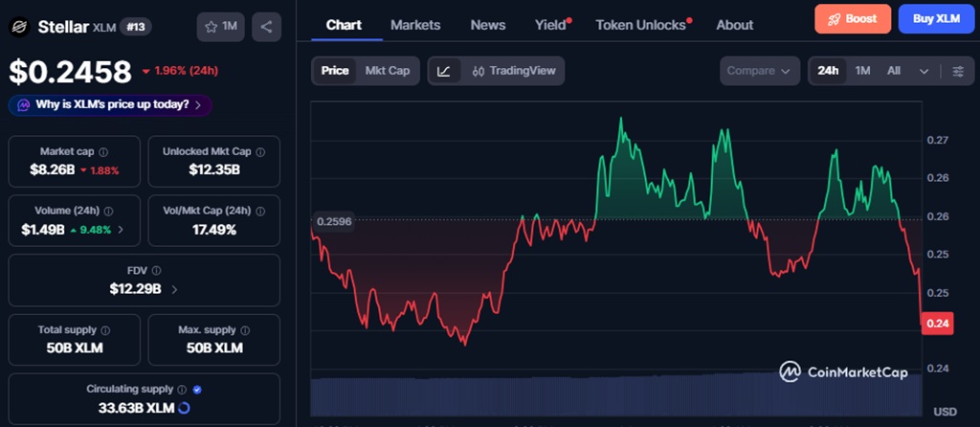Click the USD currency label on the chart axis

(945, 412)
